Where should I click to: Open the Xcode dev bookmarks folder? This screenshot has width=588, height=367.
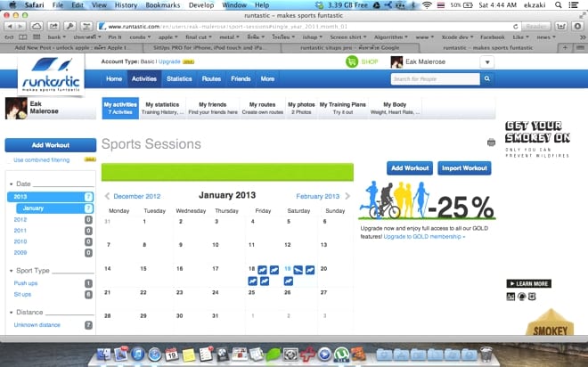click(x=457, y=37)
